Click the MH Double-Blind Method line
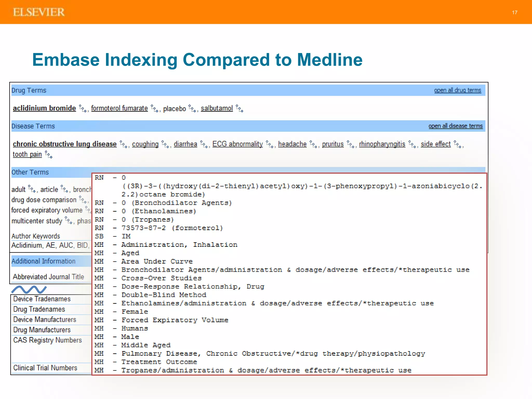 point(150,295)
